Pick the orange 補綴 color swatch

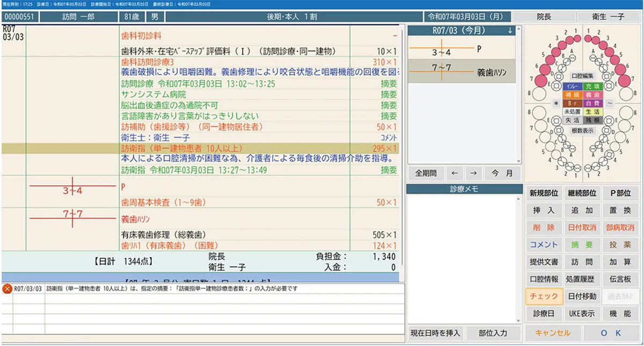tap(572, 94)
